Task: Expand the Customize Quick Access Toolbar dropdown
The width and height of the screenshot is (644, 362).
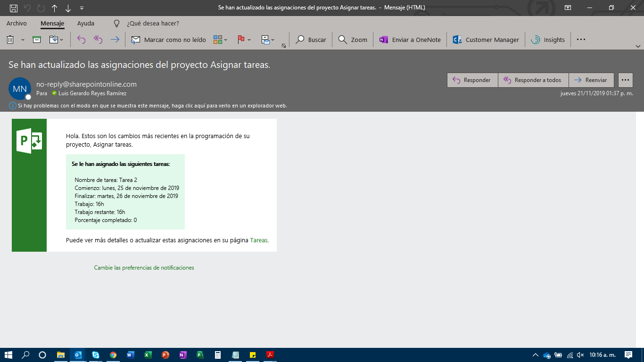Action: pyautogui.click(x=82, y=8)
